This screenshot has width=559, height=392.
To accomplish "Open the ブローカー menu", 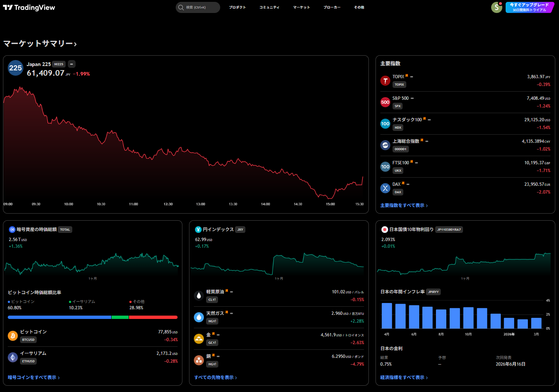I will 332,7.
